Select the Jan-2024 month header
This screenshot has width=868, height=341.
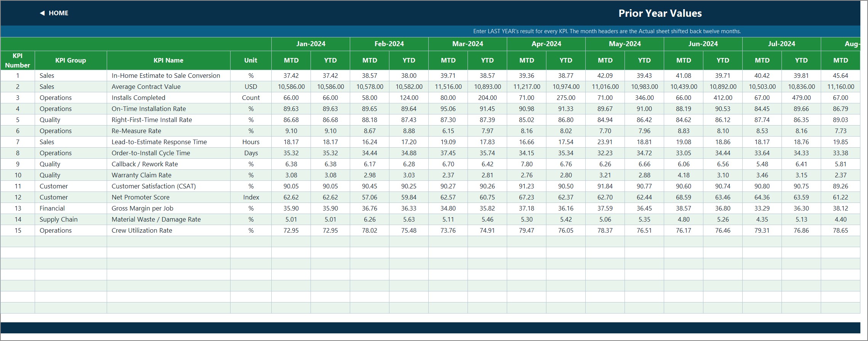(x=311, y=44)
